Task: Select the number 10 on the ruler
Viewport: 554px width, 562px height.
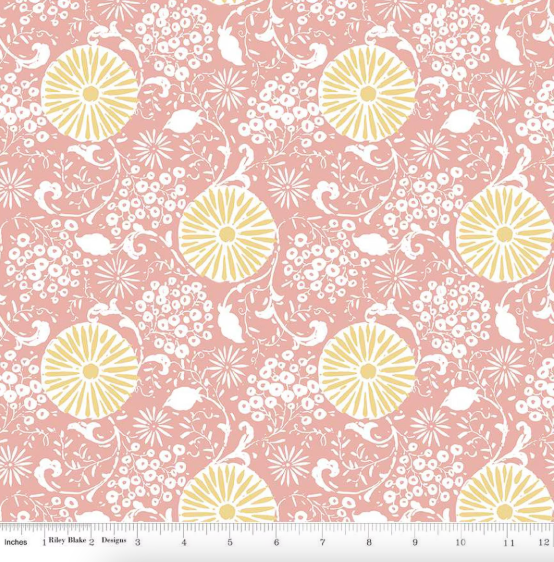Action: 460,542
